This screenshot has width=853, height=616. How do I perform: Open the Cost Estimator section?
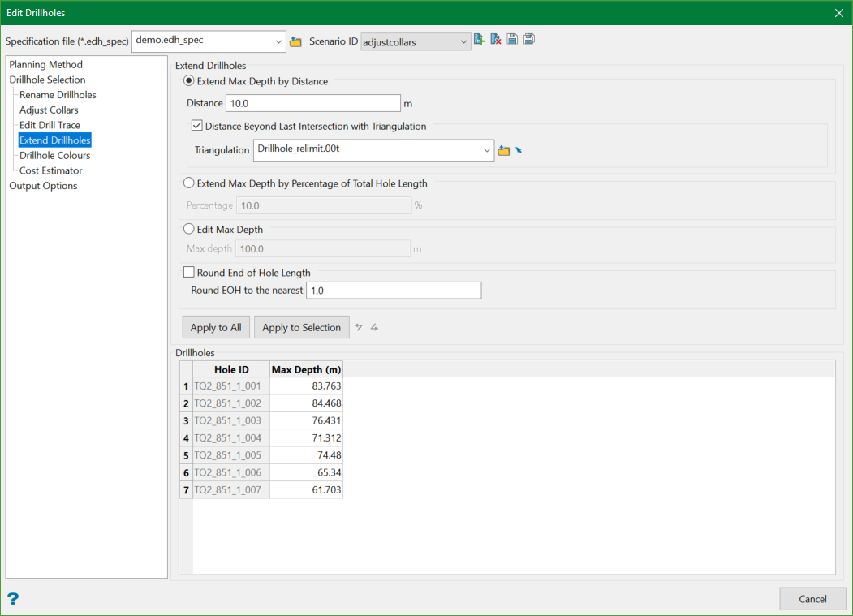50,170
